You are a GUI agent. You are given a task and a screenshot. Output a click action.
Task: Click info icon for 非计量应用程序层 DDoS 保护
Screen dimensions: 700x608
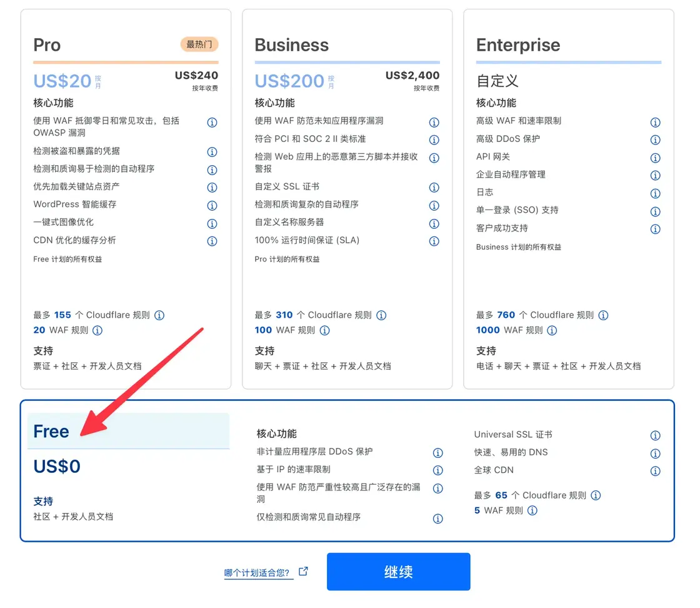438,453
